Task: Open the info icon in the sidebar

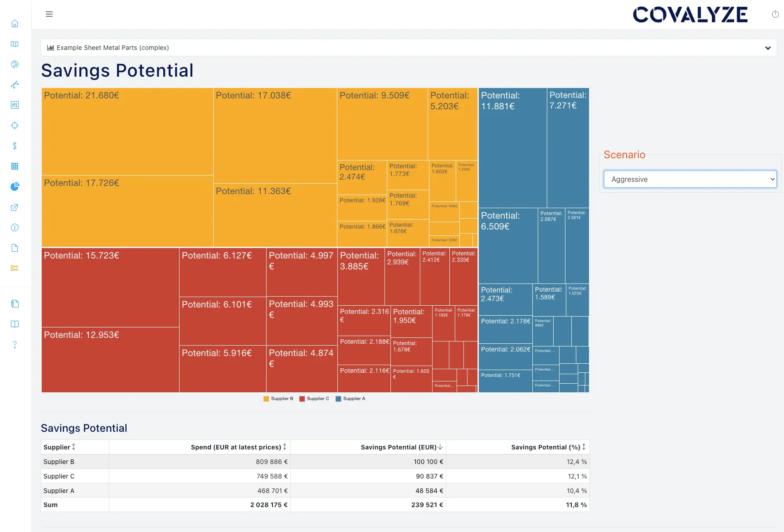Action: point(15,227)
